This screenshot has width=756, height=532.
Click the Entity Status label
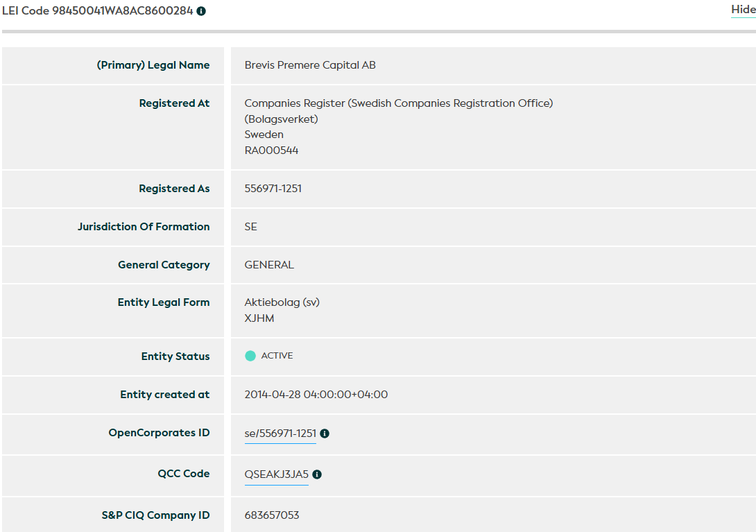[x=175, y=357]
